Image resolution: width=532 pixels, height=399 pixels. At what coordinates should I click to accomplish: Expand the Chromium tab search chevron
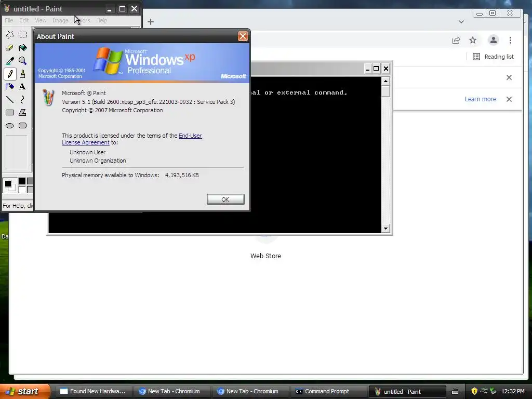[x=461, y=22]
